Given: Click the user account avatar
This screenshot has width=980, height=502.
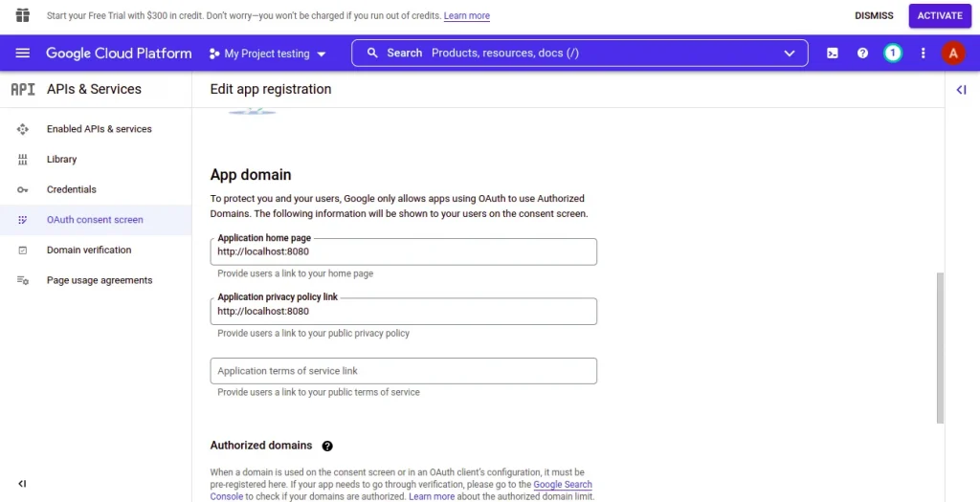Looking at the screenshot, I should click(953, 54).
